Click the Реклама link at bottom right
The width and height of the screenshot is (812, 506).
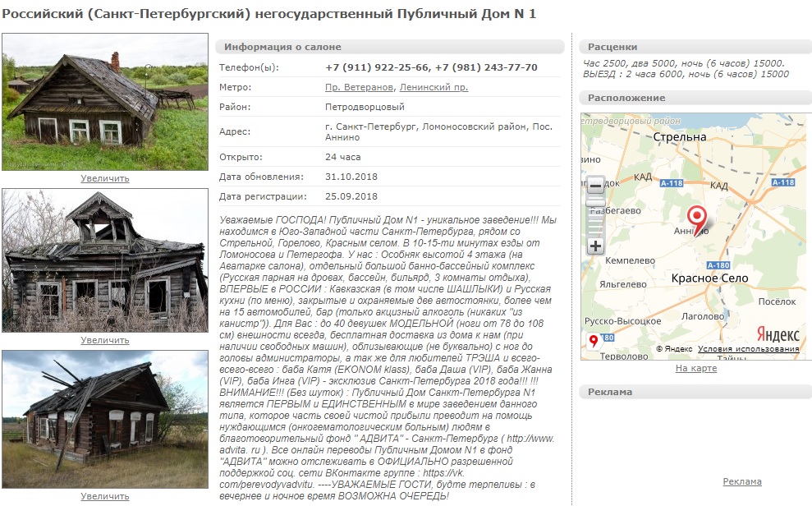click(741, 481)
